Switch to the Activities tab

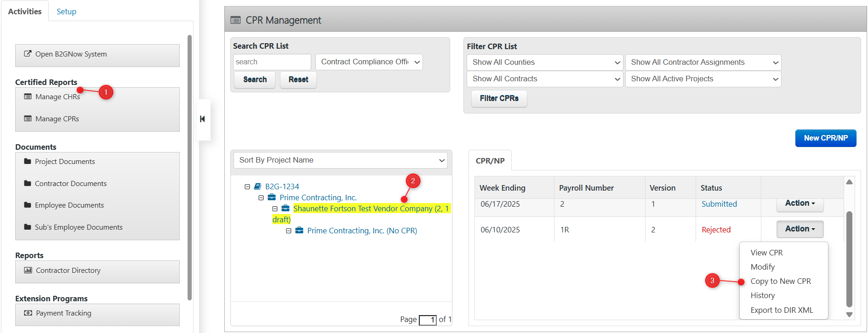[25, 11]
